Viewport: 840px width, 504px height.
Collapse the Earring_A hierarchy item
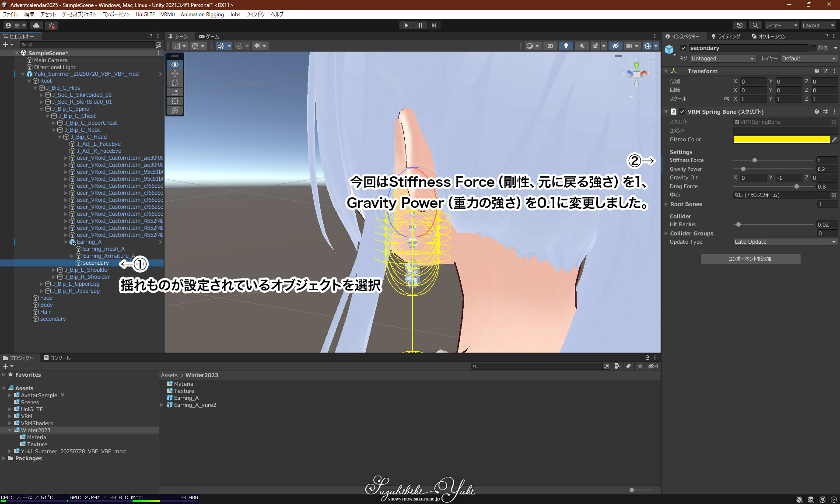click(66, 242)
